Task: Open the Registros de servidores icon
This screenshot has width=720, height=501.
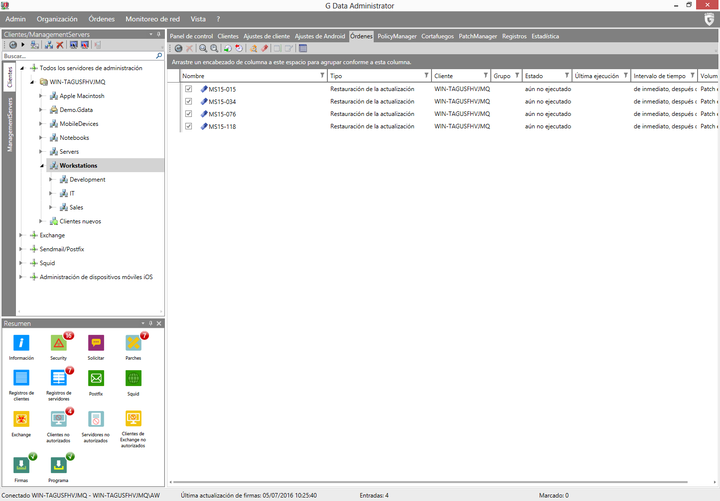Action: pyautogui.click(x=59, y=378)
